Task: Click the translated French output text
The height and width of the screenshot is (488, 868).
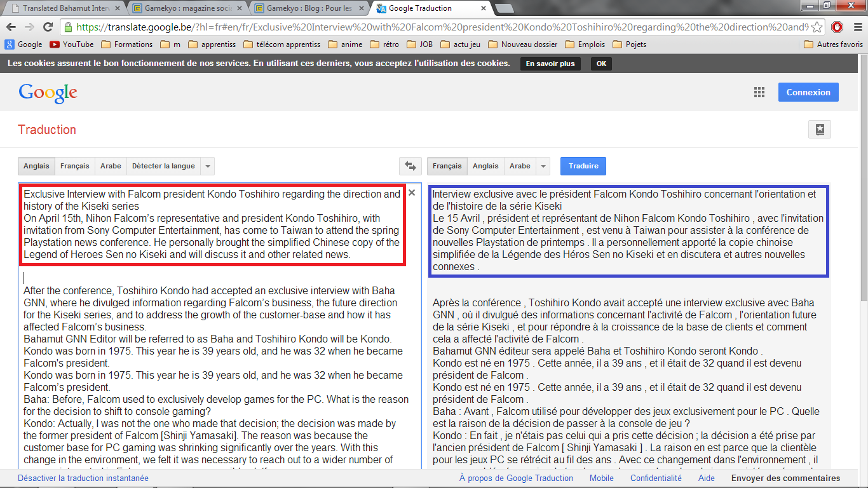Action: [x=629, y=327]
